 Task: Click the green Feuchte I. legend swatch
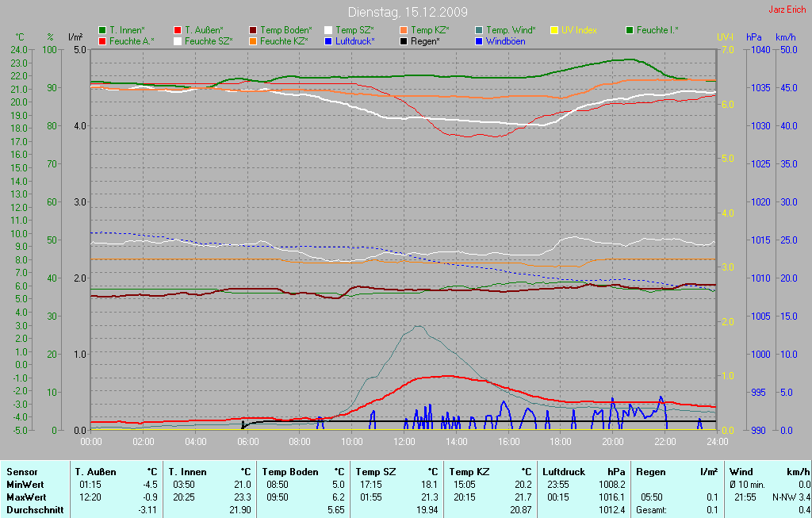630,31
